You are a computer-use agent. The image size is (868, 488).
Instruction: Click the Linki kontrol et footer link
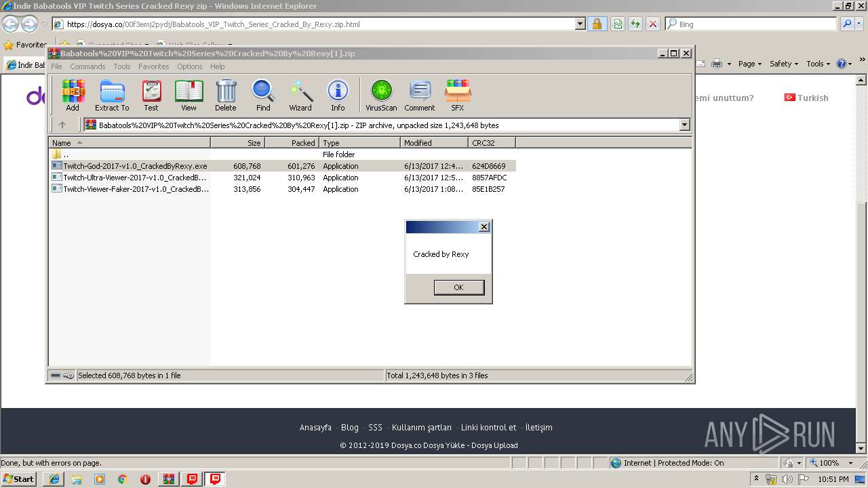tap(488, 428)
